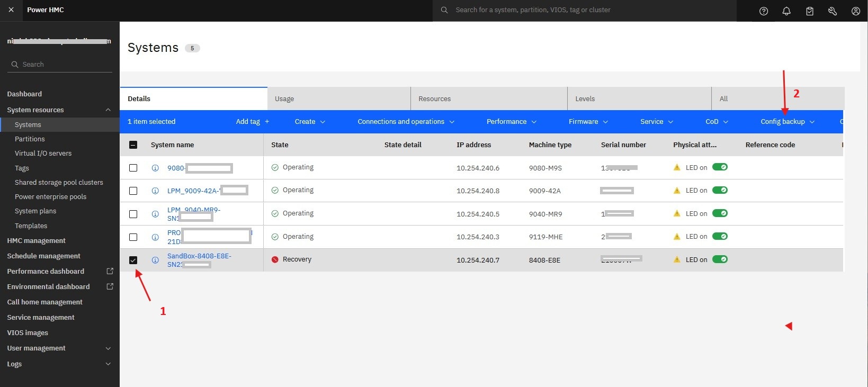Toggle the select-all checkbox in the table header
Screen dimensions: 868x387
(133, 145)
